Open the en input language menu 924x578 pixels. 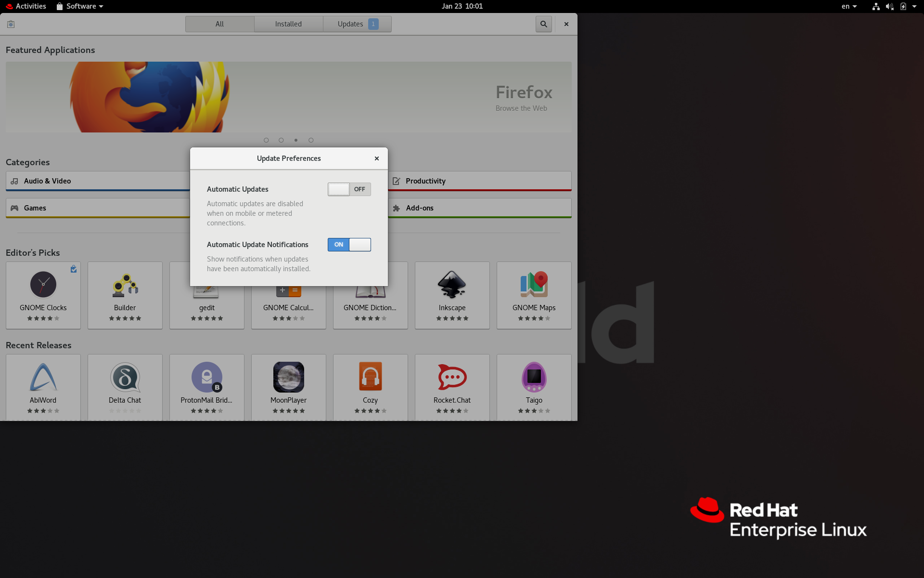[x=849, y=6]
